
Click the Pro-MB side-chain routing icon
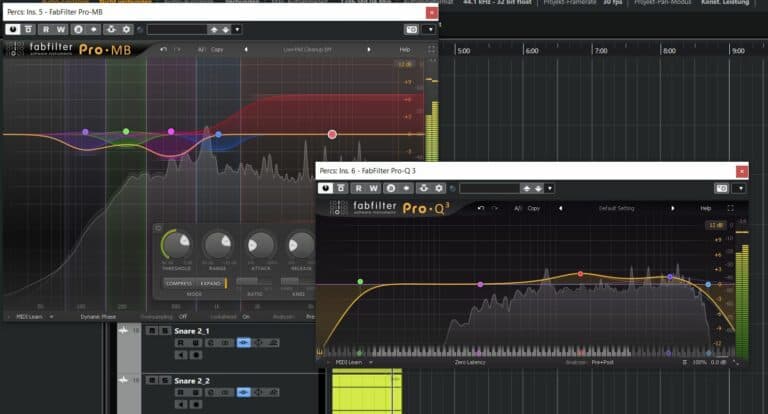(x=111, y=29)
